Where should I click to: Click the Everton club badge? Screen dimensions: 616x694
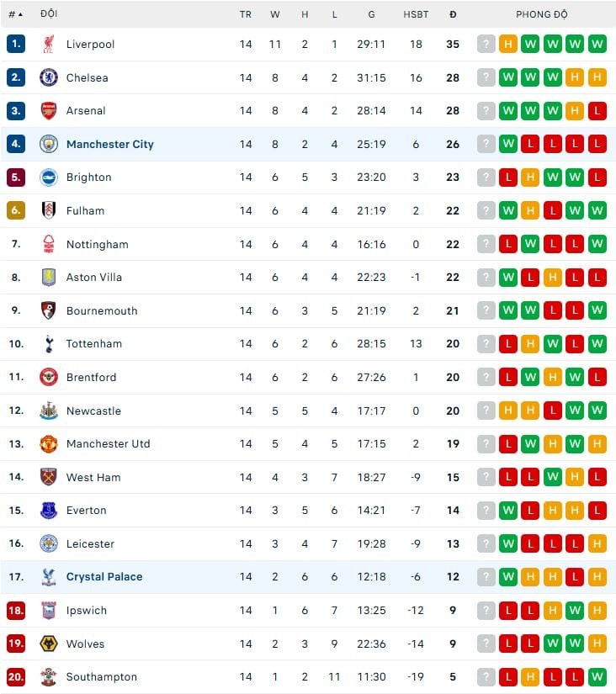48,511
